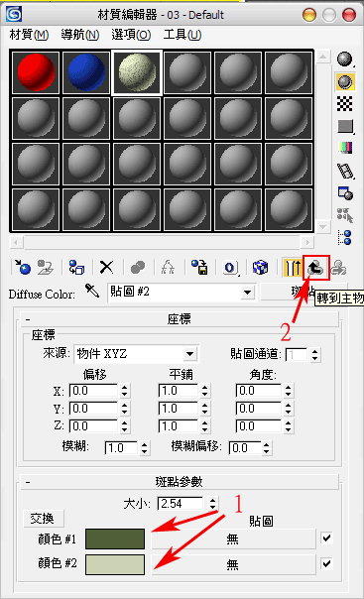This screenshot has width=364, height=599.
Task: Click the Go Forward to Sibling icon
Action: click(x=338, y=267)
